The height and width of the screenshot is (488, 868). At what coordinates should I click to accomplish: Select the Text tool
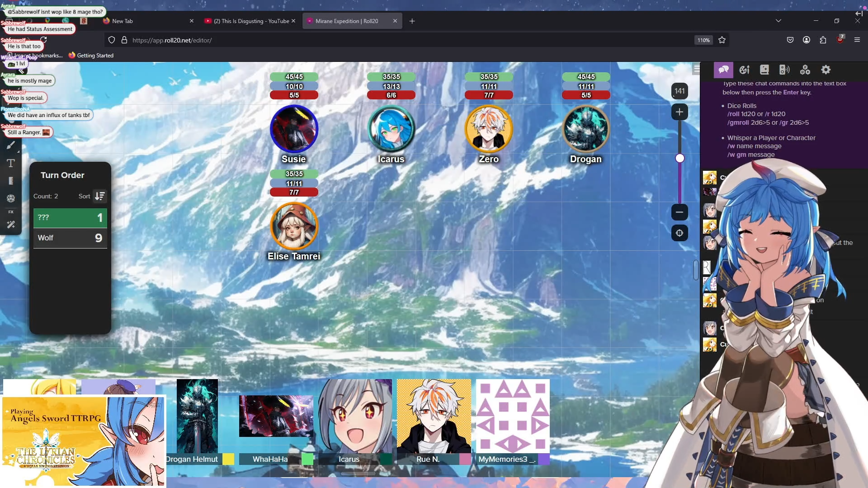[x=11, y=163]
